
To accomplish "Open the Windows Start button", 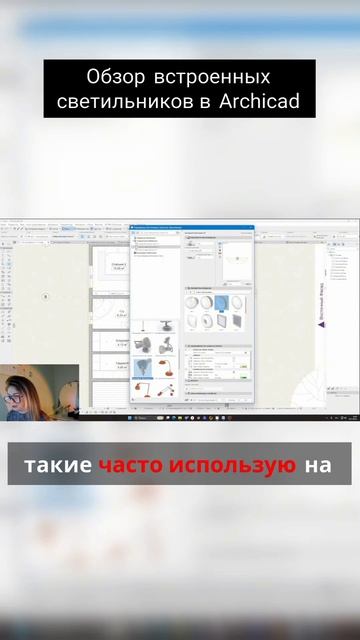I will point(130,418).
